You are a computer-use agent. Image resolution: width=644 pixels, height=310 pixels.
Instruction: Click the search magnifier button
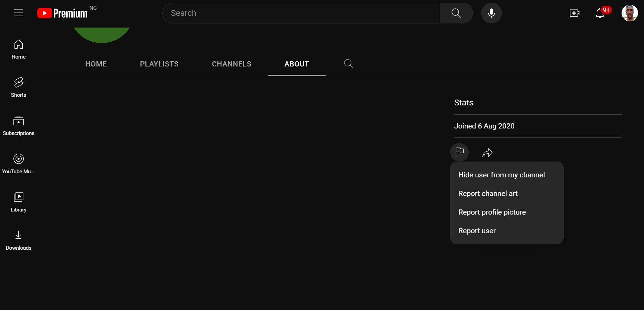coord(456,13)
